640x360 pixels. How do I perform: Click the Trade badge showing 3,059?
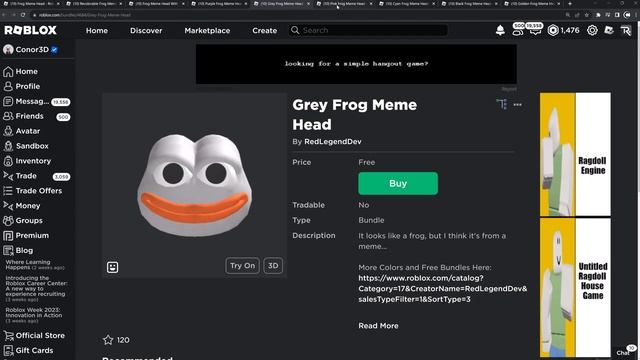click(62, 177)
